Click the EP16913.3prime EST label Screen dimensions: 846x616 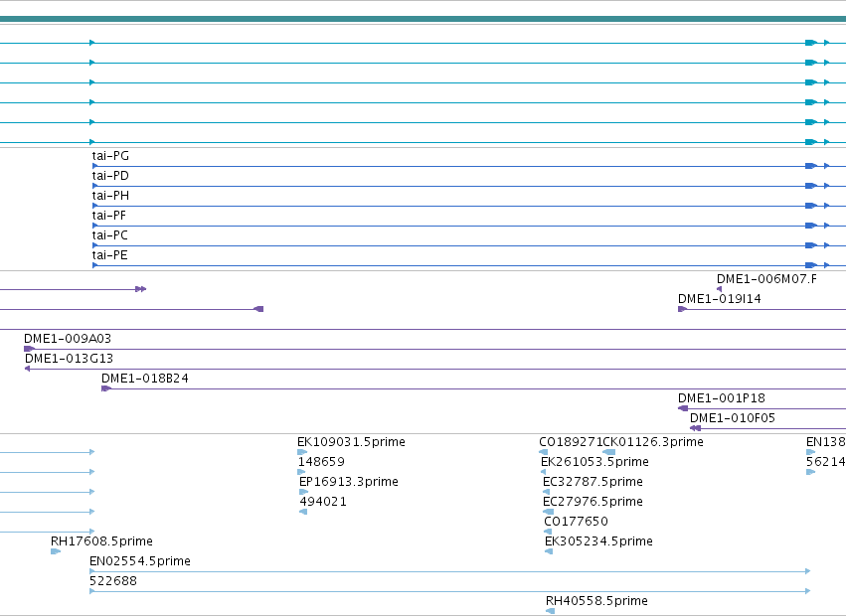click(349, 482)
